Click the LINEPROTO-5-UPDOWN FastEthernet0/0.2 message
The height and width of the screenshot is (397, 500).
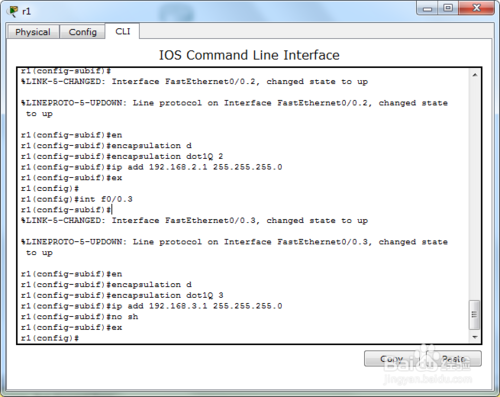(234, 108)
